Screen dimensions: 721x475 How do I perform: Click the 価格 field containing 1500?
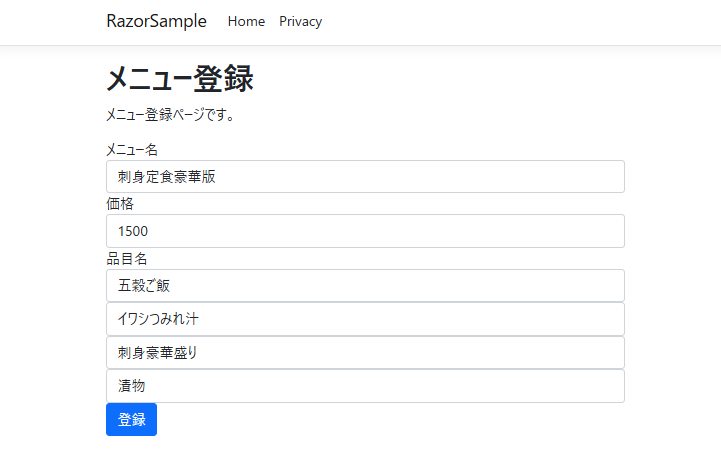(x=365, y=231)
